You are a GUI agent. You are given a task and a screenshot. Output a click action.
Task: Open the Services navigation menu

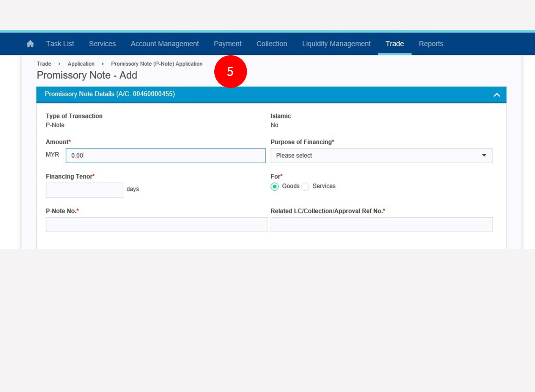coord(102,44)
